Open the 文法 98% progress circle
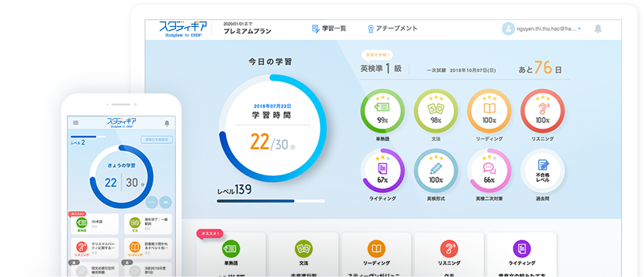This screenshot has width=644, height=277. point(436,111)
